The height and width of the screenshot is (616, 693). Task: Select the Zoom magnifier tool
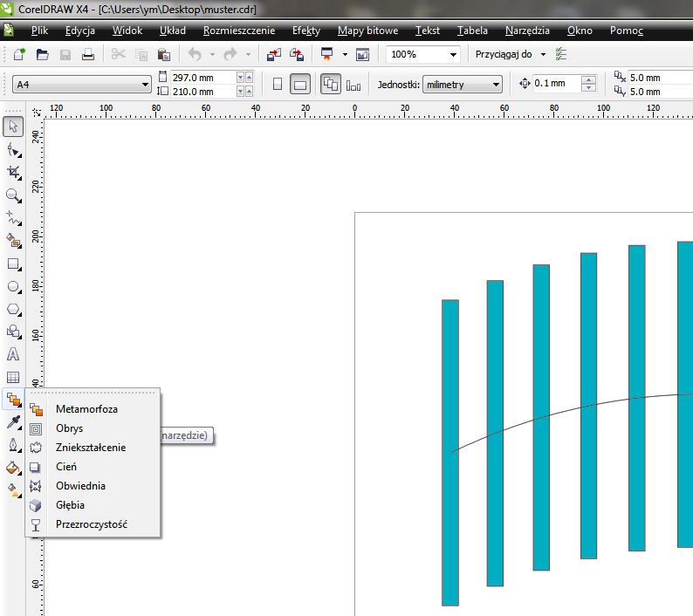tap(13, 195)
